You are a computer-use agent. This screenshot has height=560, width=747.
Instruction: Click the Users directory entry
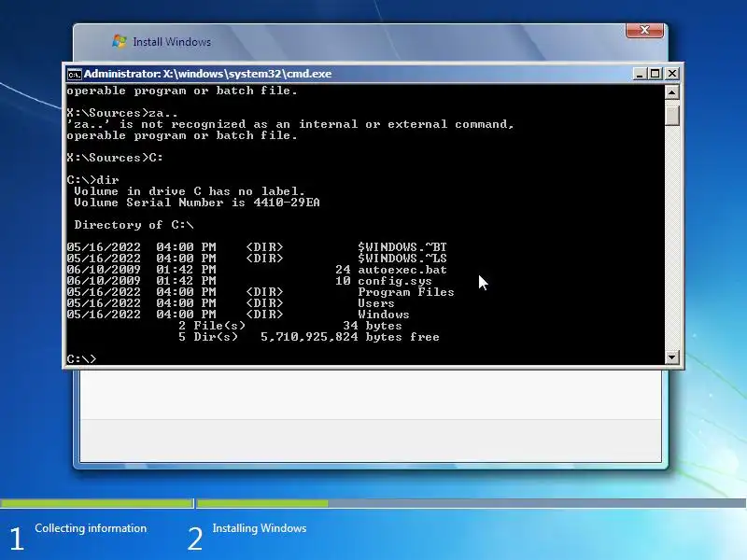pyautogui.click(x=376, y=303)
